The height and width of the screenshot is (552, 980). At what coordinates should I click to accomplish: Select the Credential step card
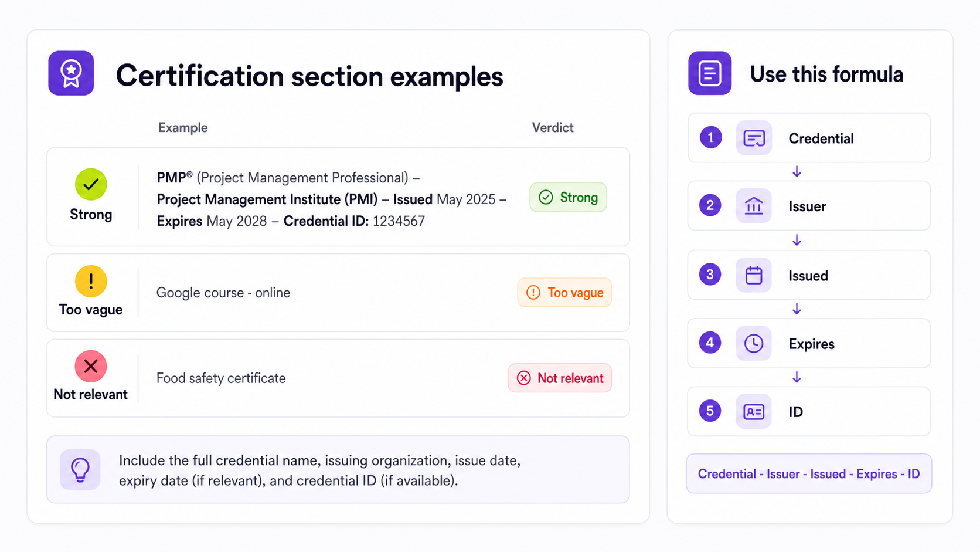coord(809,138)
